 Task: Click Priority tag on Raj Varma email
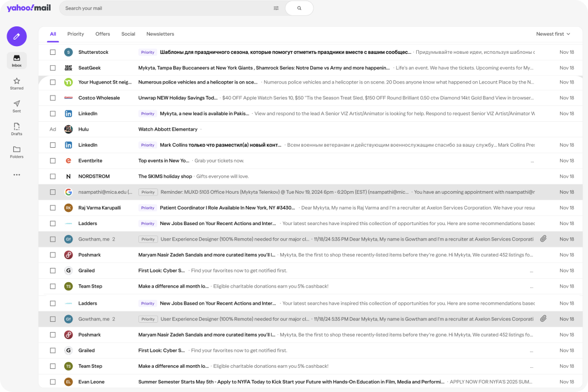tap(148, 208)
